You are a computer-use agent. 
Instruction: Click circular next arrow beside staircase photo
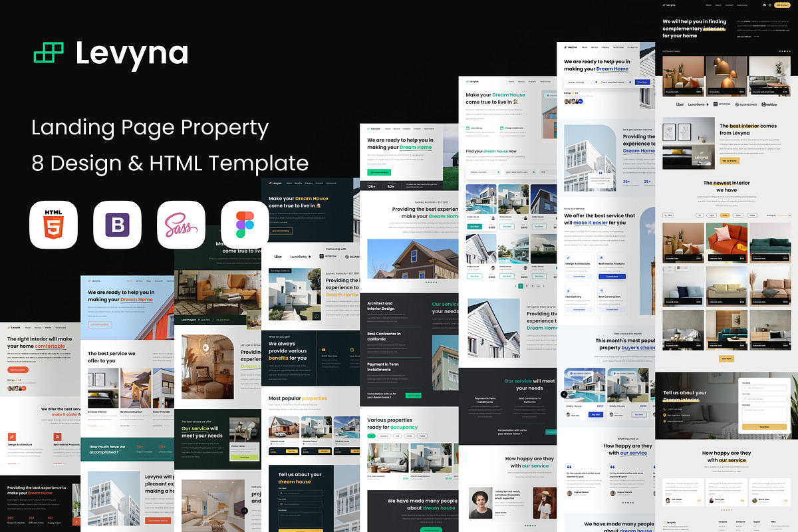(245, 511)
